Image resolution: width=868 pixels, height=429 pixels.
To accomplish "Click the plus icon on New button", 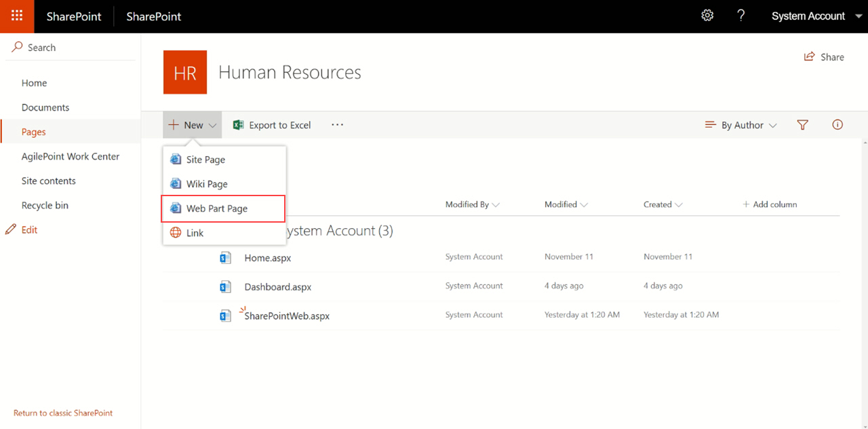I will pos(174,125).
